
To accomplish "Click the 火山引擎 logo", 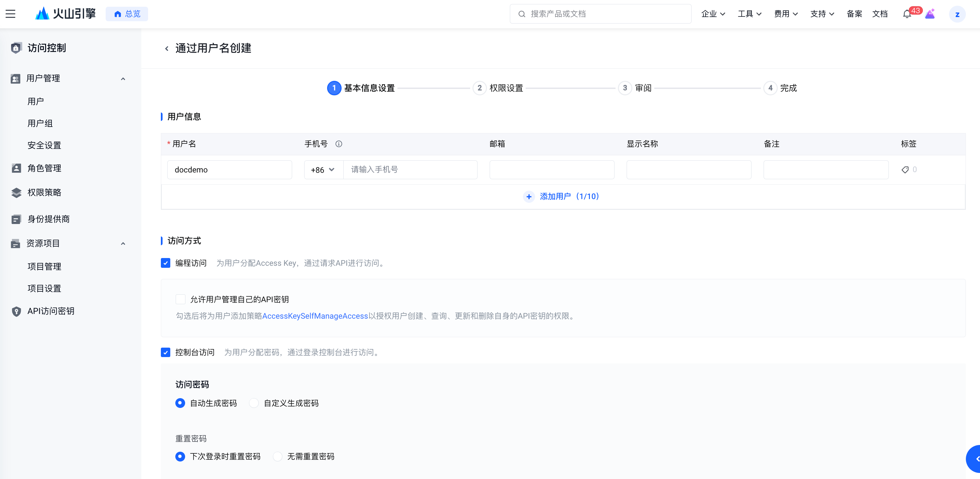I will [65, 13].
